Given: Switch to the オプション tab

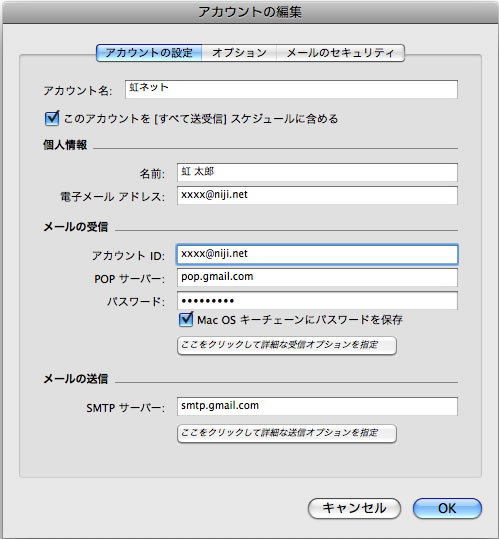Looking at the screenshot, I should 239,53.
